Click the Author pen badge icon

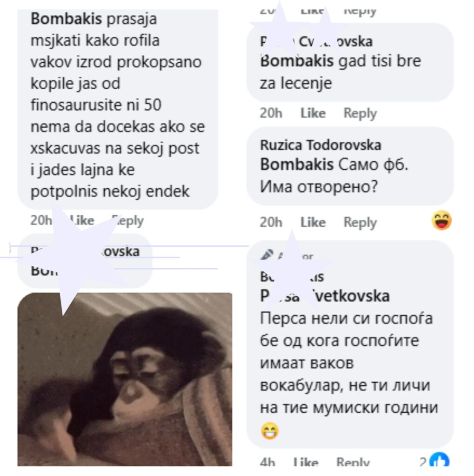click(x=267, y=254)
